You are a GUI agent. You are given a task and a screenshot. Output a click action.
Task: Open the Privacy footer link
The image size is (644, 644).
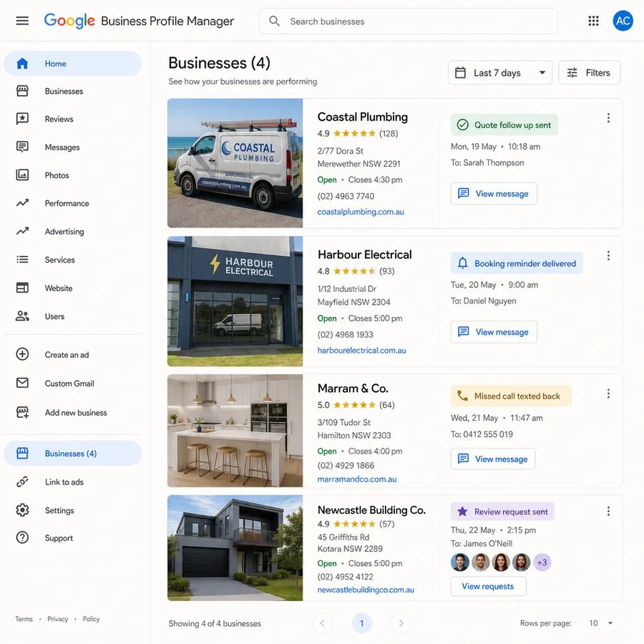point(57,618)
